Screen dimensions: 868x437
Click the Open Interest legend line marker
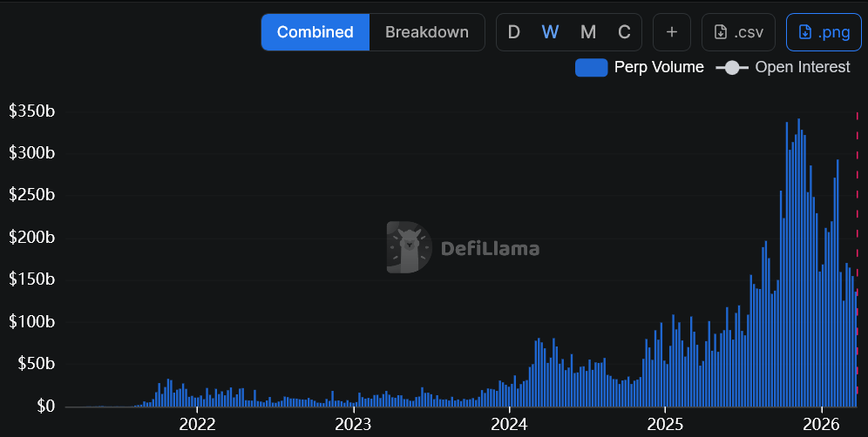point(732,67)
